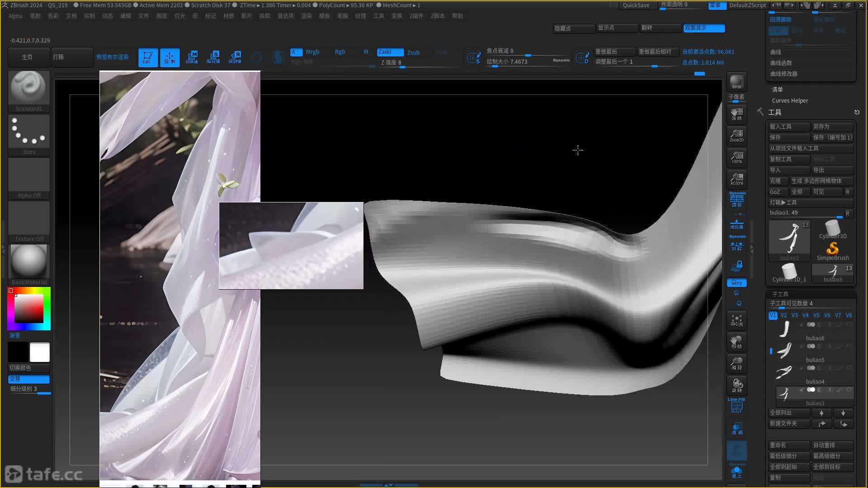Expand the Curve Modifiers (曲线修改器) section
This screenshot has height=488, width=868.
tap(784, 74)
